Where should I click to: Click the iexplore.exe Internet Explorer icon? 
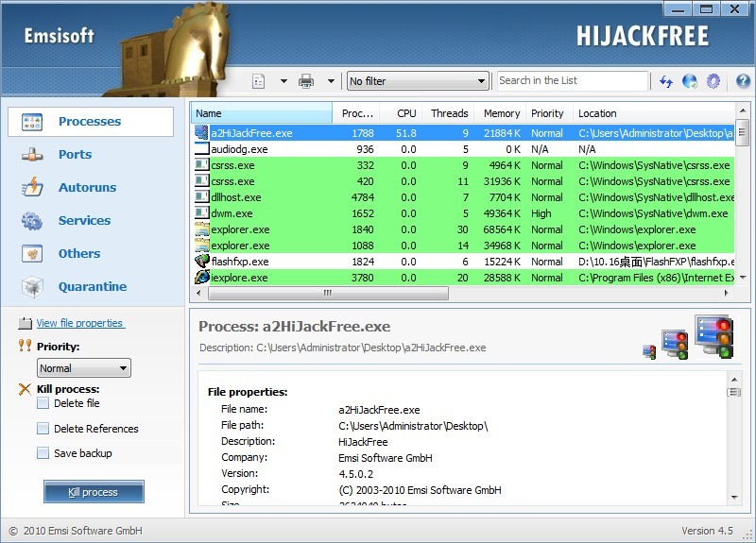point(201,278)
